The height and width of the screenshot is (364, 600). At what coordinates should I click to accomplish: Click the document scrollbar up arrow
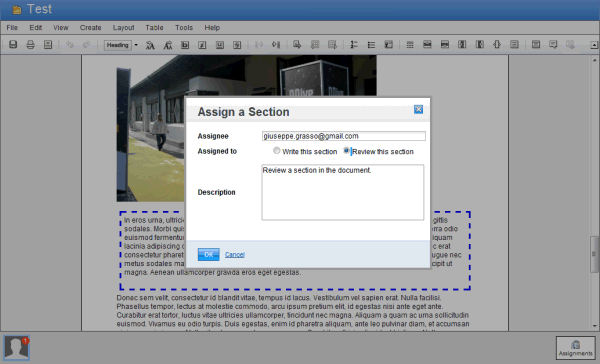pos(595,60)
